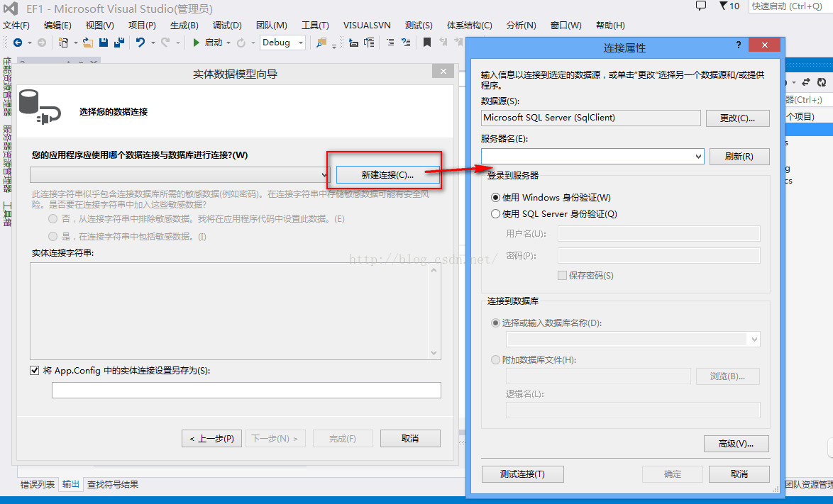The image size is (833, 504).
Task: Click the Save All toolbar icon
Action: click(119, 43)
